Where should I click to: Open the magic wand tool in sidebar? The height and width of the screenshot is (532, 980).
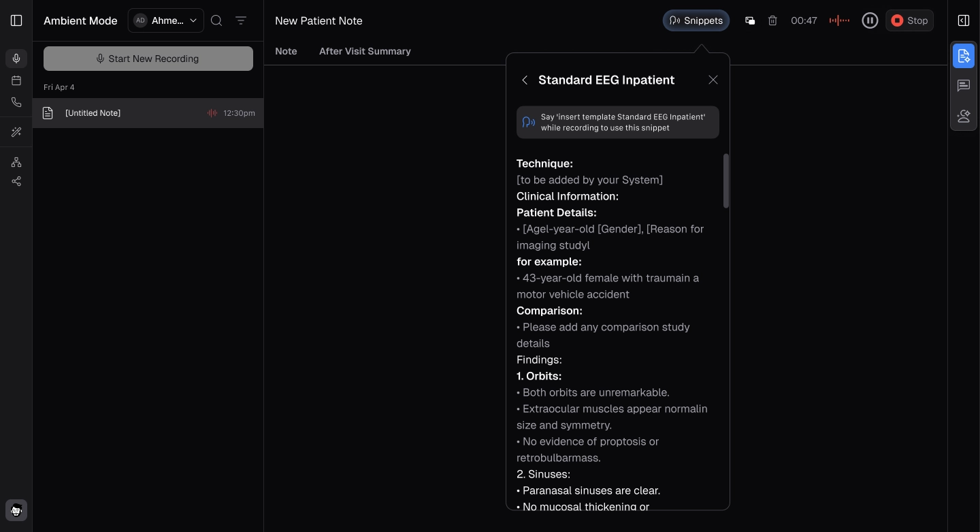pos(16,132)
